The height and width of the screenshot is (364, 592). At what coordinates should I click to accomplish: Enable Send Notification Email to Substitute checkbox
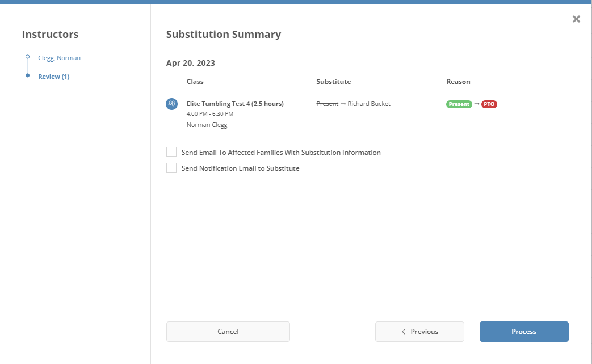click(171, 168)
